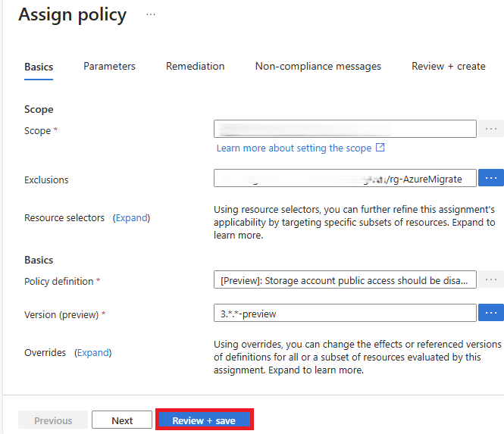Expand the Overrides section

point(93,353)
